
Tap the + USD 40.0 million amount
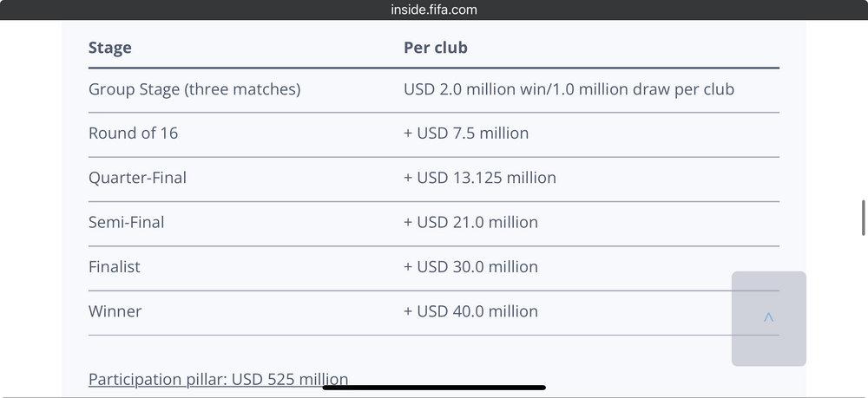coord(470,310)
